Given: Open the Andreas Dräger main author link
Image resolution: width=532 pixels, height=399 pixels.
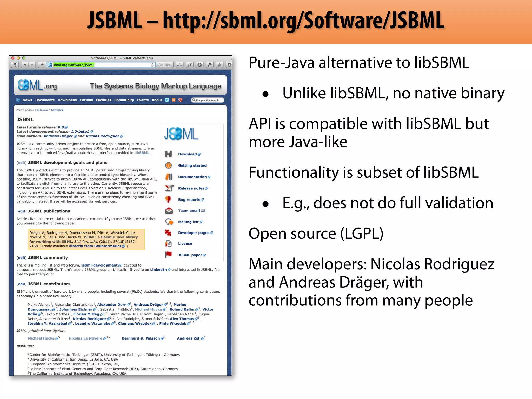Looking at the screenshot, I should [60, 136].
